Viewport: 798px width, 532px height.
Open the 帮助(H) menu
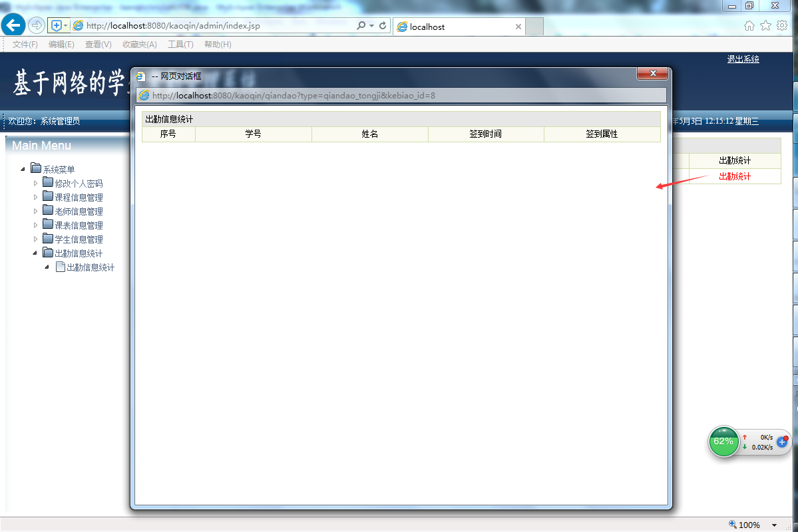click(x=218, y=45)
